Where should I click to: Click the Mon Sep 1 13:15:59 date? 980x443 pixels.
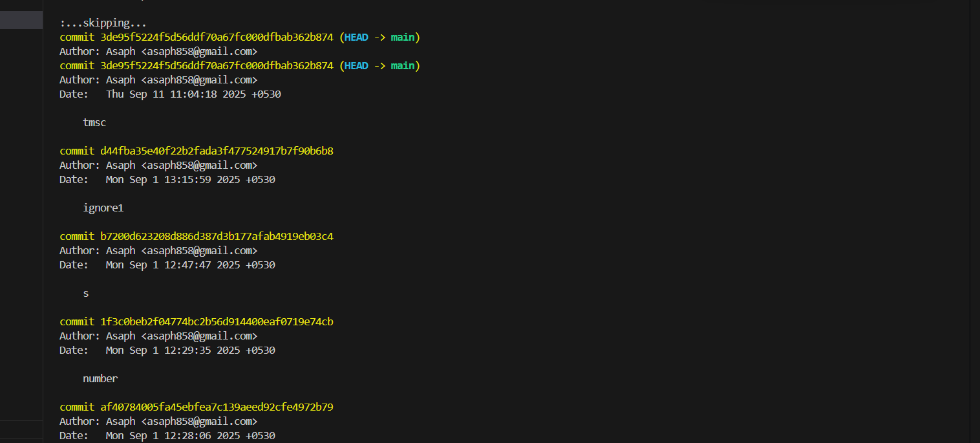click(x=190, y=180)
